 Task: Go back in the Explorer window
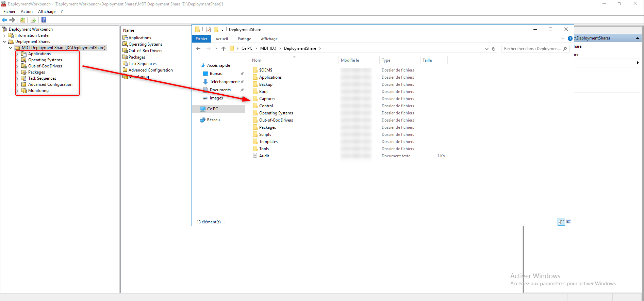pyautogui.click(x=198, y=49)
